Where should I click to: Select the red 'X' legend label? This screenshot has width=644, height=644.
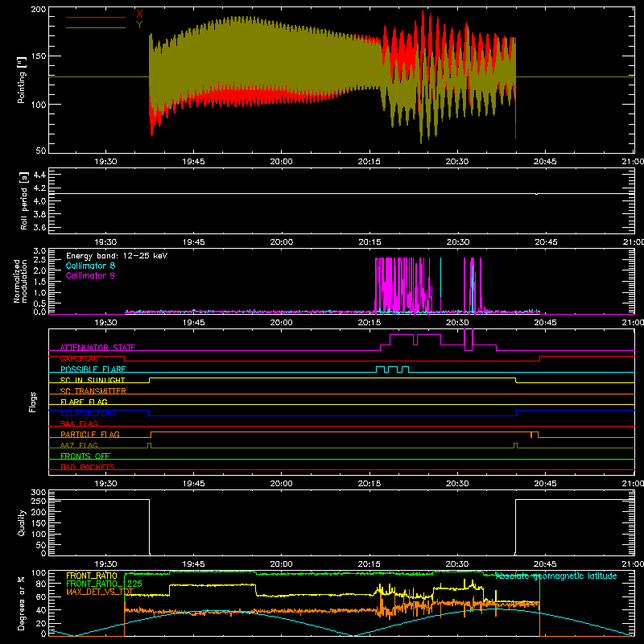point(139,14)
